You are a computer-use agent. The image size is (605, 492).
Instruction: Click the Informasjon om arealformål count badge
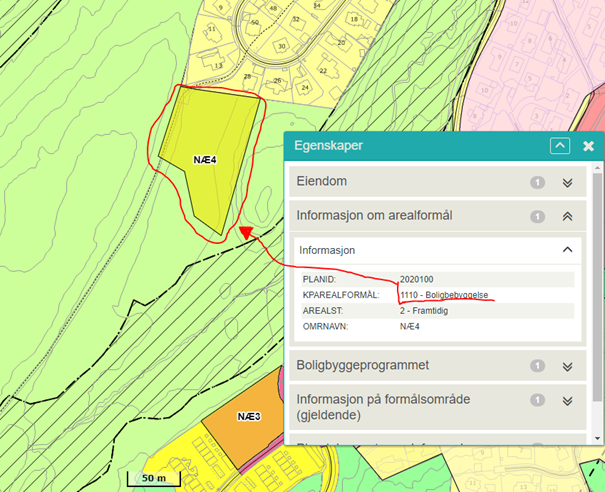coord(537,216)
